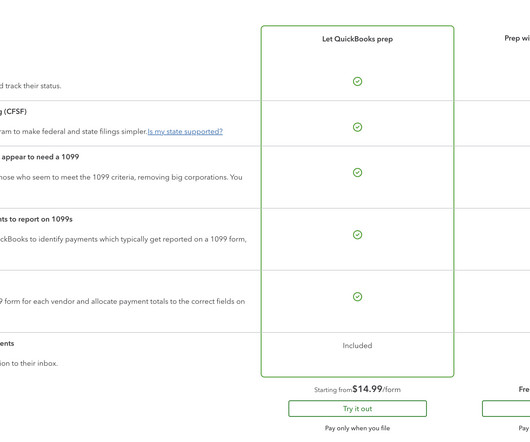Click the green checkmark in the CFSF row
Screen dimensions: 530x442
(357, 127)
